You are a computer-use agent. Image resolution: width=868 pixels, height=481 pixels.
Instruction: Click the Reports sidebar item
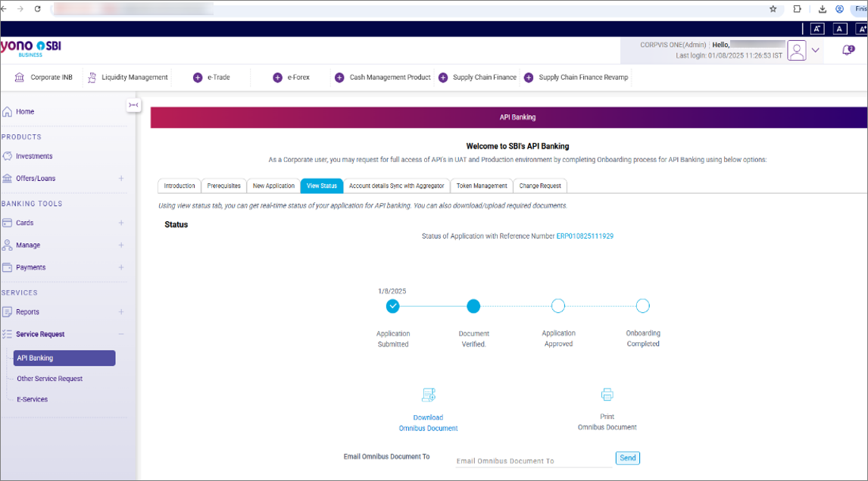click(x=20, y=312)
